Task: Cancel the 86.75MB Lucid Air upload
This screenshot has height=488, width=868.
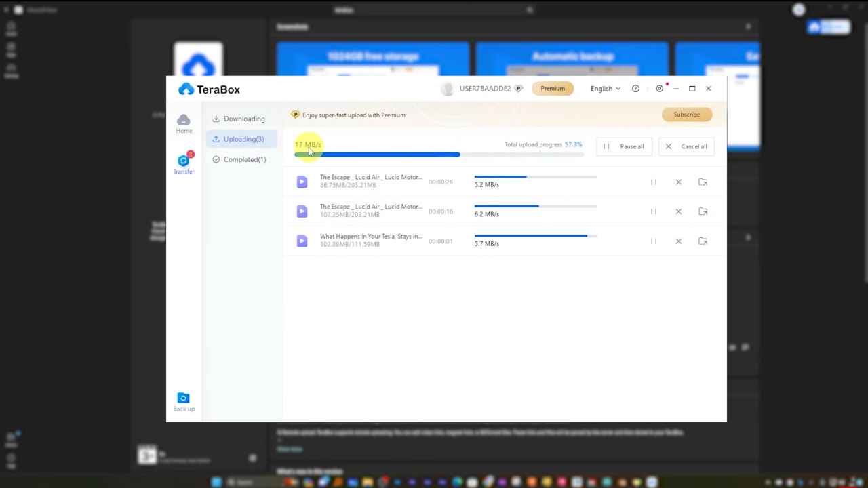Action: click(678, 182)
